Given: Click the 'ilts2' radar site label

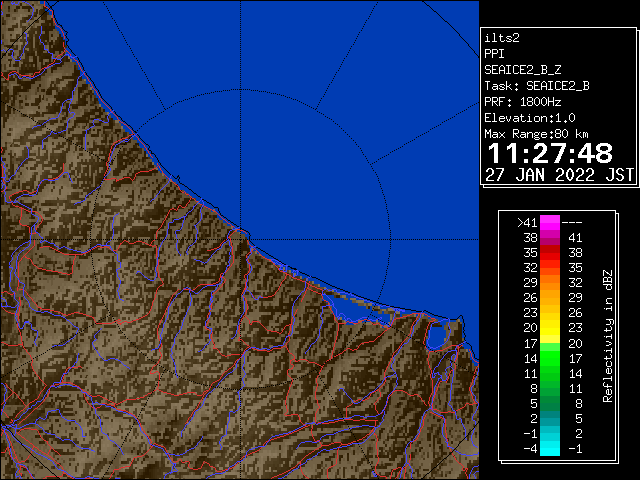Looking at the screenshot, I should click(x=502, y=38).
